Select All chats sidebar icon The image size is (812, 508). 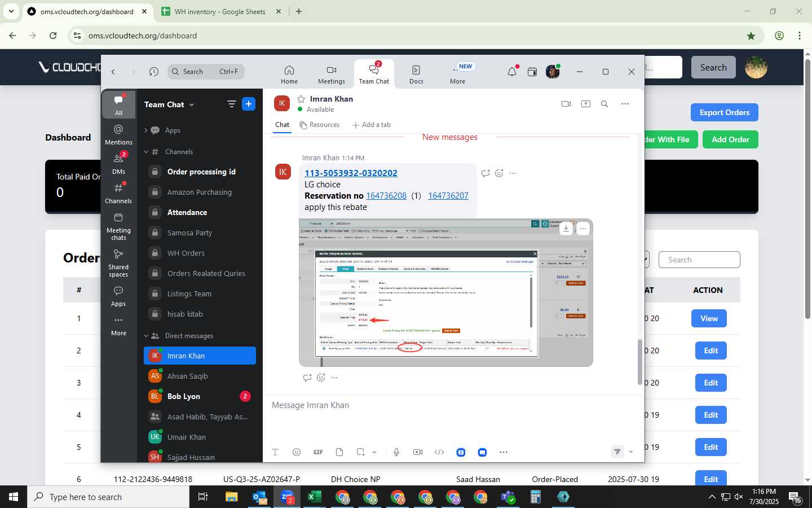tap(118, 104)
